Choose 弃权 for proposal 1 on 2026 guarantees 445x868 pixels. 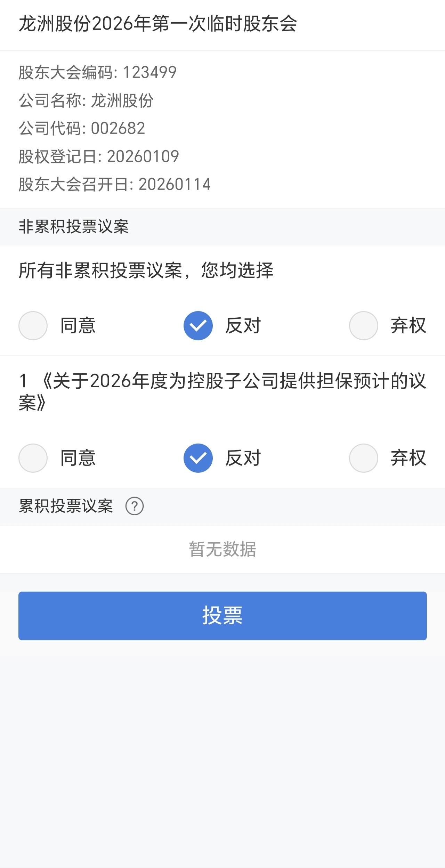[x=364, y=458]
